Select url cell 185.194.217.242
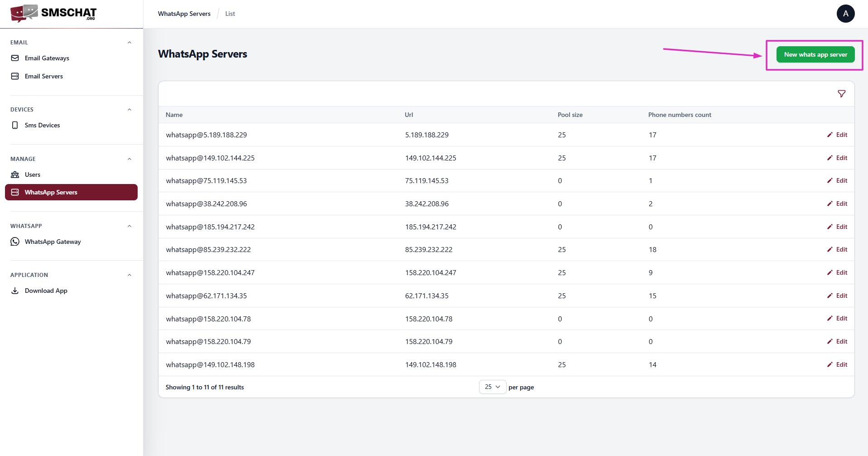 (431, 227)
